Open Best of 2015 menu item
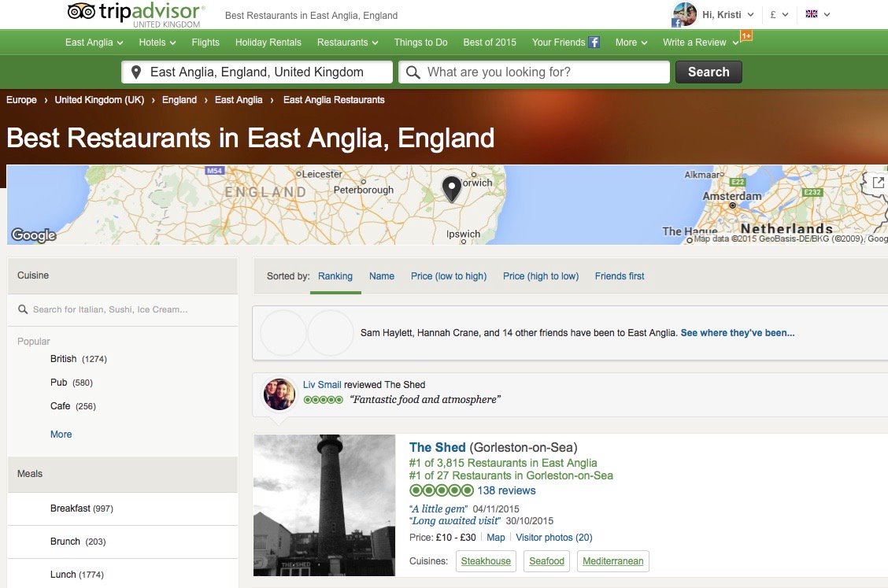The height and width of the screenshot is (588, 888). pyautogui.click(x=490, y=43)
